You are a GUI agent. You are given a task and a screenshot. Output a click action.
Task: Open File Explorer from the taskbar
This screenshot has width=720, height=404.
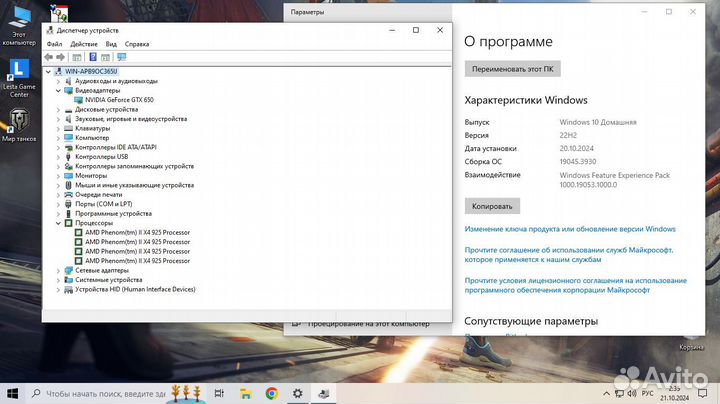pyautogui.click(x=246, y=393)
